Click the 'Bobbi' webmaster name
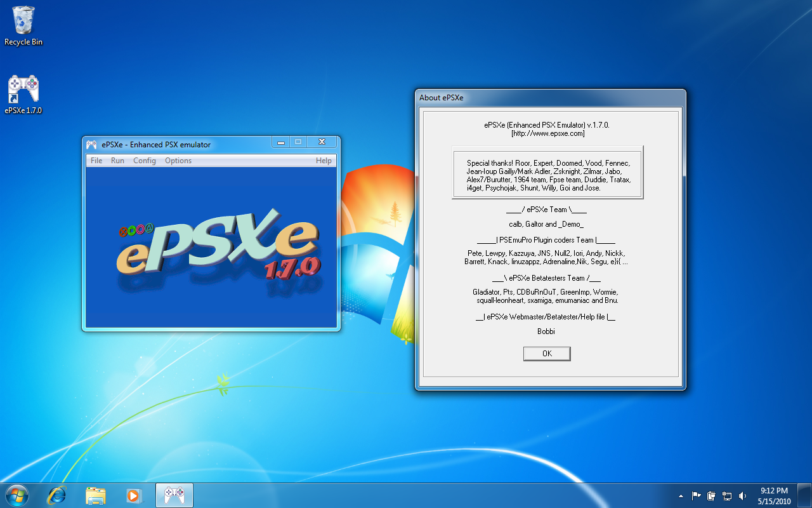This screenshot has width=812, height=508. tap(546, 331)
